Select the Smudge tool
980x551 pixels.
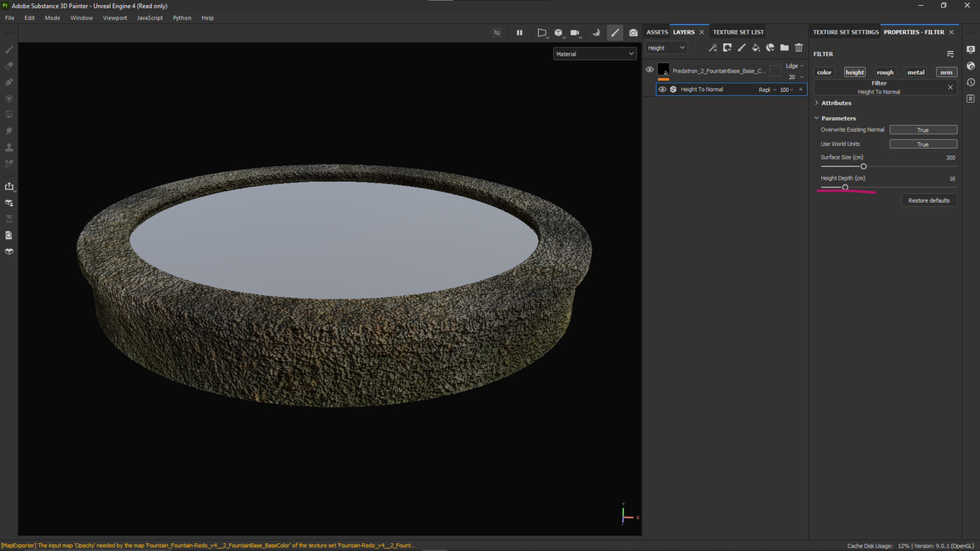click(x=9, y=131)
